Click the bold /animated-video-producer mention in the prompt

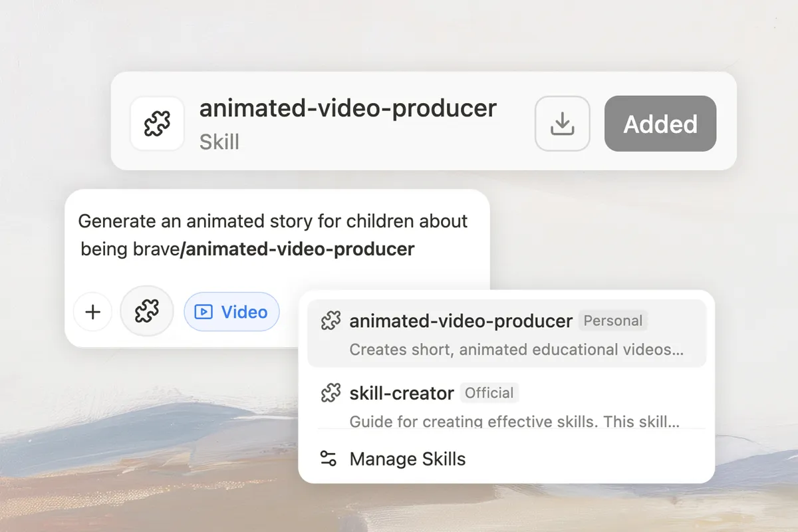click(x=297, y=249)
